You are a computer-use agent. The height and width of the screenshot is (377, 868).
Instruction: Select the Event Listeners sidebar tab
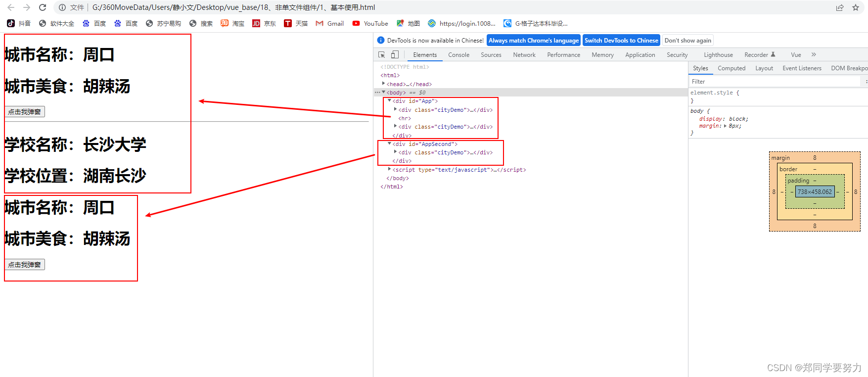(802, 68)
